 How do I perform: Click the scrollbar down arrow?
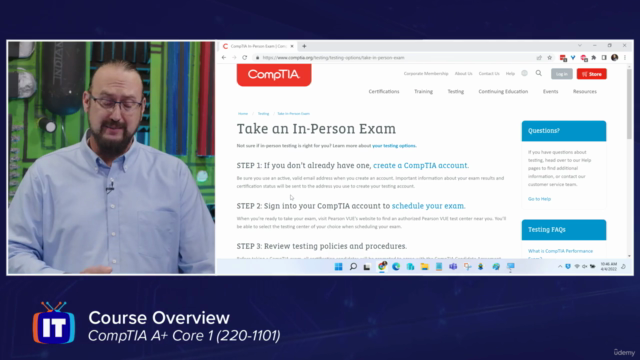pos(629,256)
